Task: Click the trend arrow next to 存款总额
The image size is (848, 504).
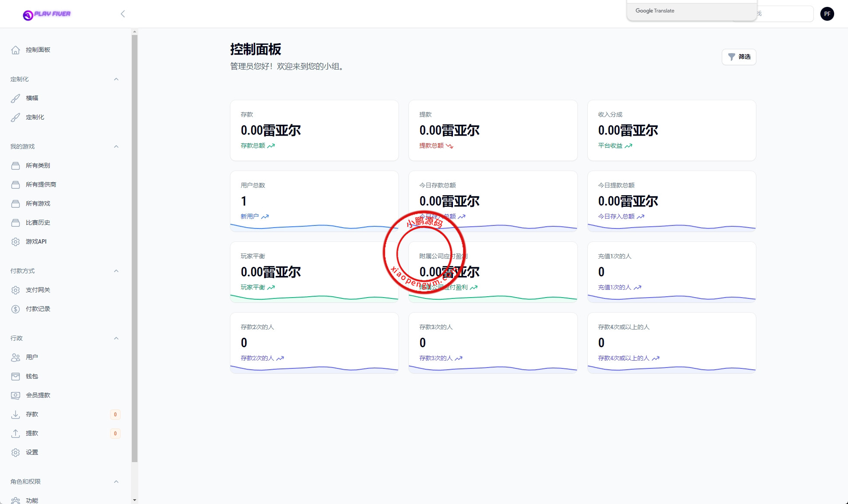Action: [271, 146]
